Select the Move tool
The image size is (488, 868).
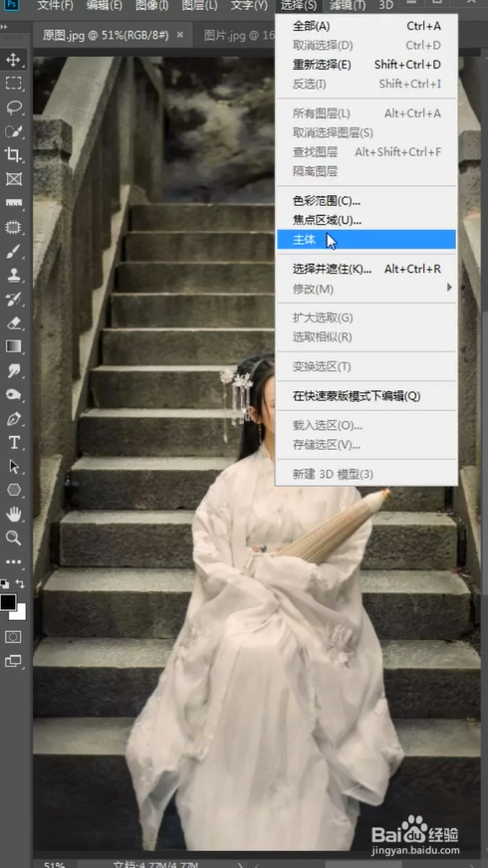click(x=13, y=60)
